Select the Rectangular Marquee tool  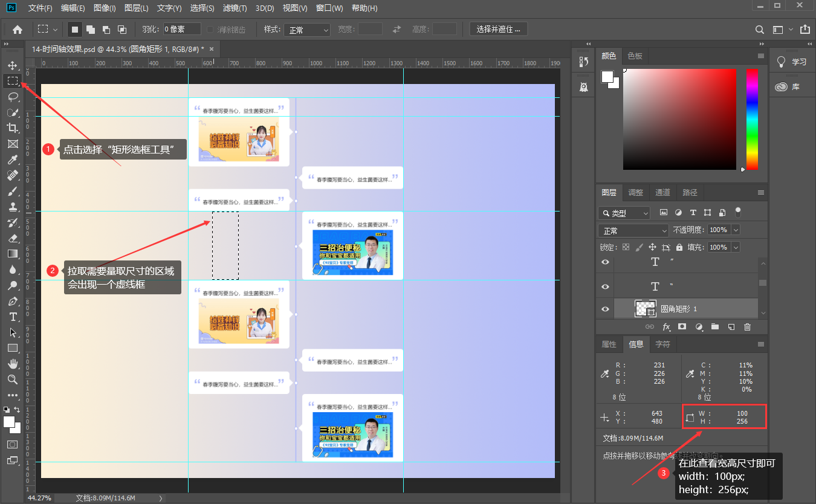[12, 80]
